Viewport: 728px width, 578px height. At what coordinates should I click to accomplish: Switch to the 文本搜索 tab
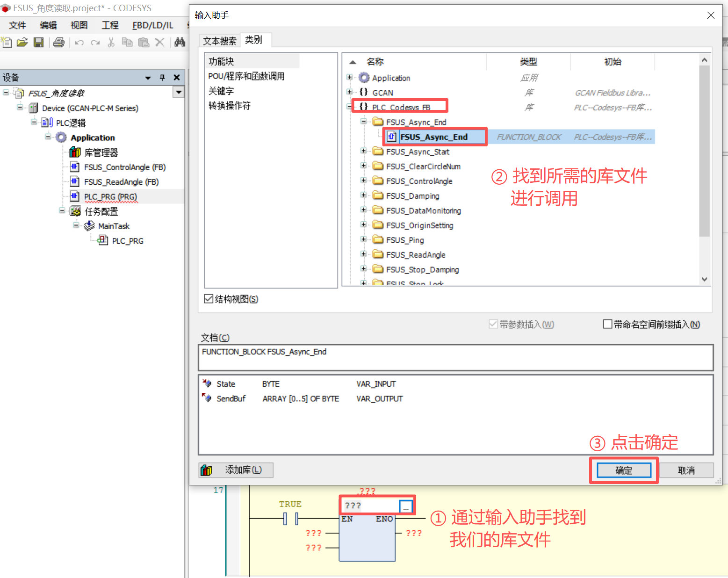click(219, 41)
